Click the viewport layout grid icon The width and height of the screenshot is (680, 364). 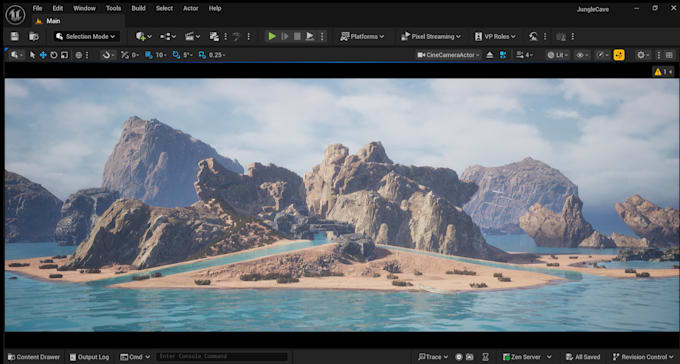click(x=669, y=55)
